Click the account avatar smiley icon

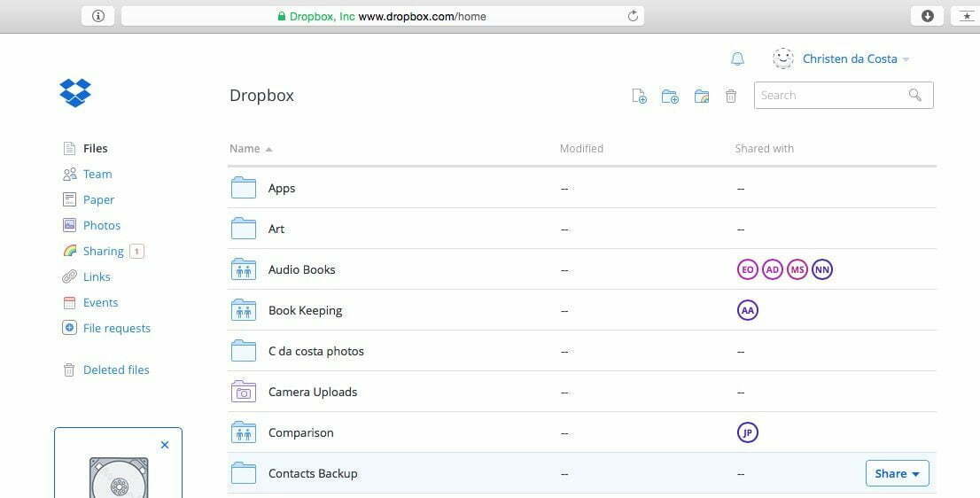783,58
